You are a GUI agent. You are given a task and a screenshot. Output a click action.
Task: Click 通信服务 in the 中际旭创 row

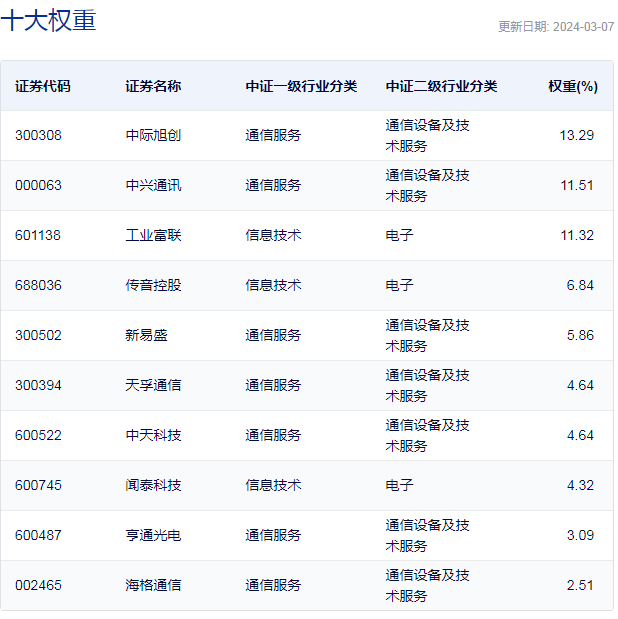click(x=273, y=135)
